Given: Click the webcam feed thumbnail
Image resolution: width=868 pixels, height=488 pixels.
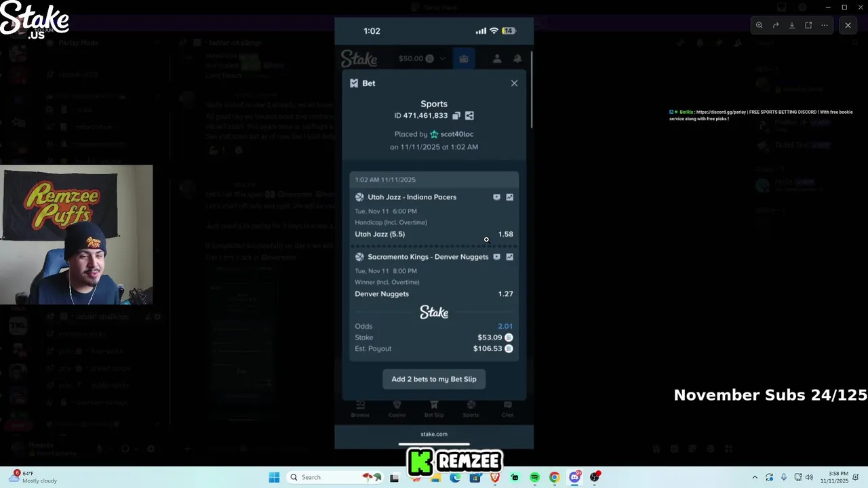Looking at the screenshot, I should coord(77,235).
